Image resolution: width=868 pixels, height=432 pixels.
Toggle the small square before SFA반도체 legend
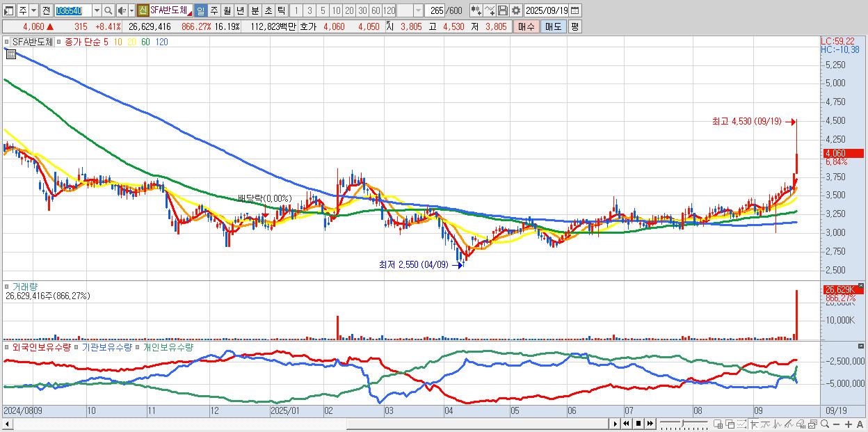7,42
